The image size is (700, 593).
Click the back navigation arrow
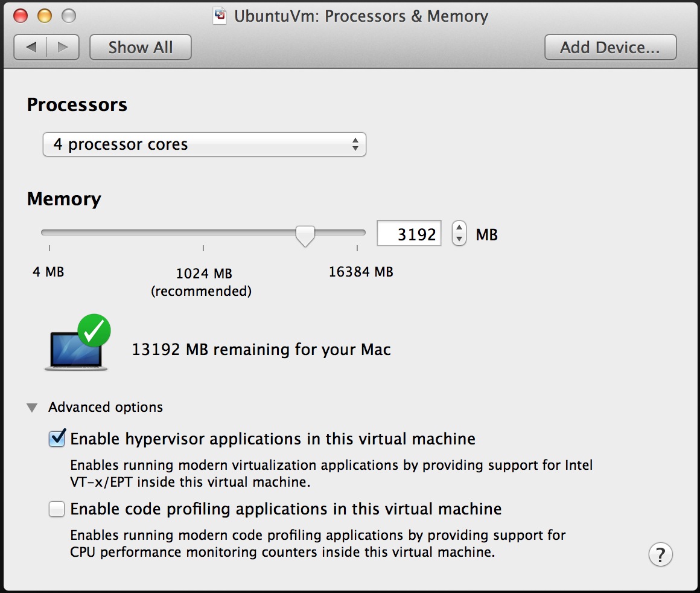coord(31,48)
